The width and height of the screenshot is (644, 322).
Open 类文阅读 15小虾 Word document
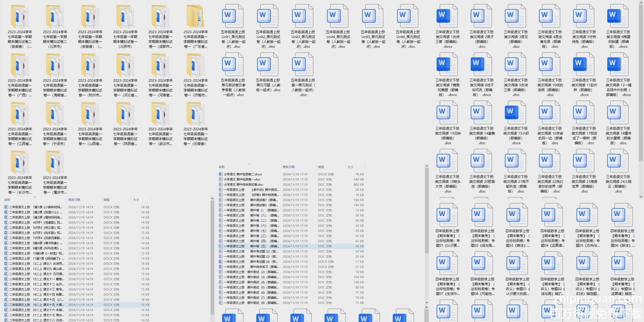tap(516, 113)
